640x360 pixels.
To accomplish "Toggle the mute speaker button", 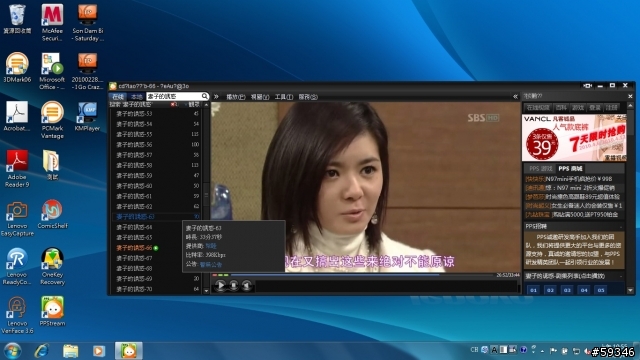I will (247, 285).
